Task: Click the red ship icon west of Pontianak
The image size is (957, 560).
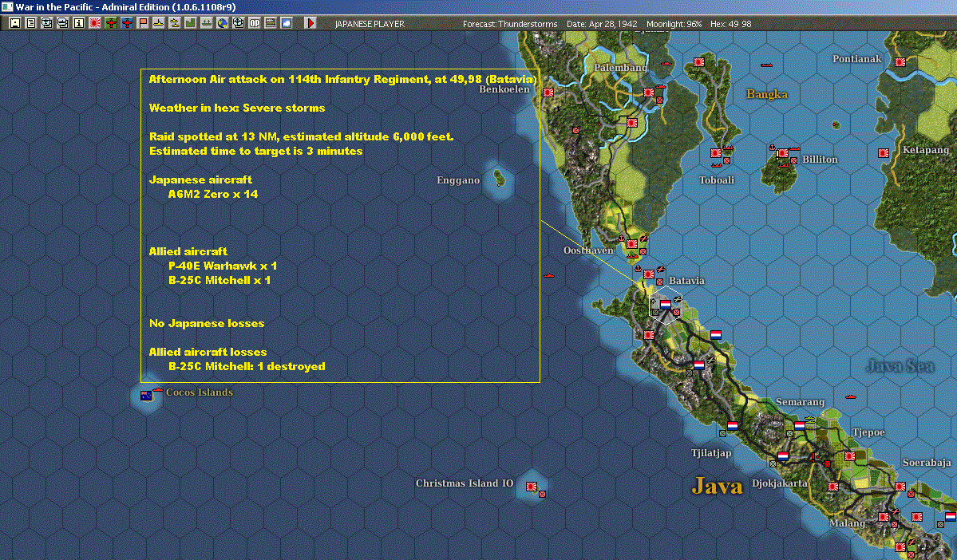Action: tap(766, 65)
